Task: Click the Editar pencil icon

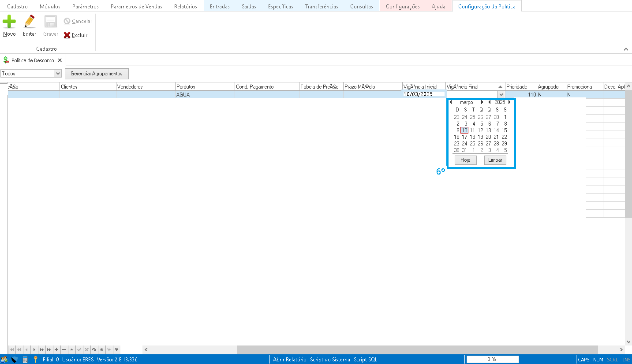Action: point(30,22)
